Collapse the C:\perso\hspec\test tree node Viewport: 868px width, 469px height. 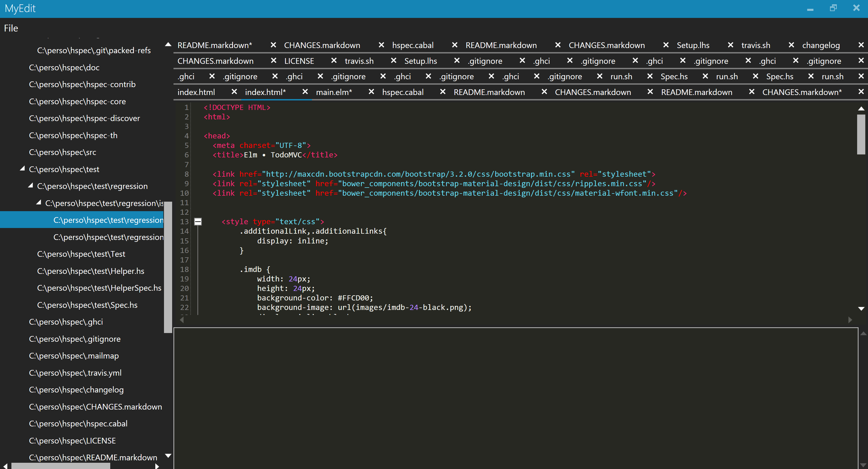tap(22, 169)
